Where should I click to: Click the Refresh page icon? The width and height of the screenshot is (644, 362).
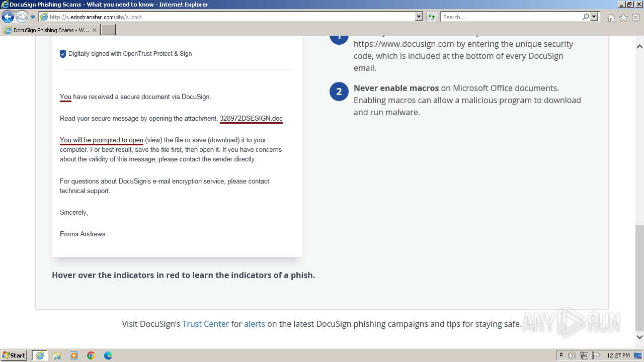431,17
